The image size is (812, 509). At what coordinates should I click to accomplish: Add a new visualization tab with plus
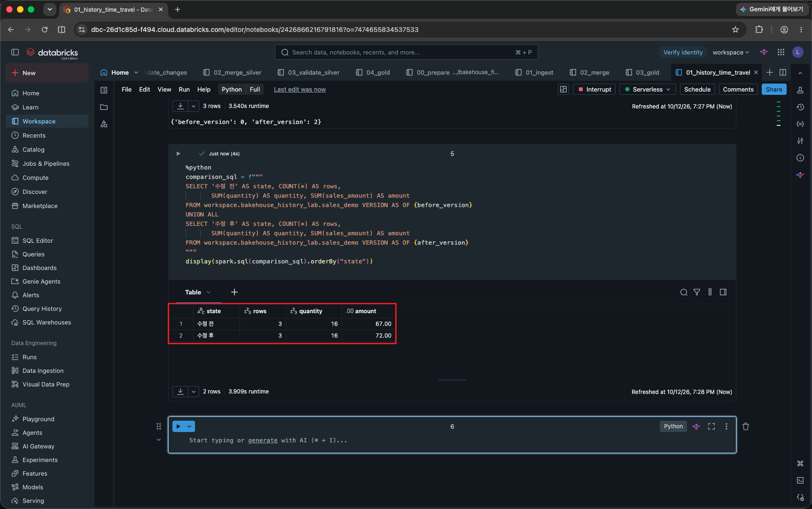coord(234,292)
